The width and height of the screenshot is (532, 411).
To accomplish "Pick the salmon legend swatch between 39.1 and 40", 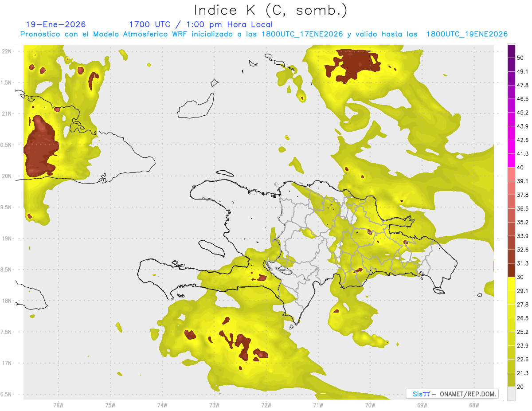I will point(512,174).
